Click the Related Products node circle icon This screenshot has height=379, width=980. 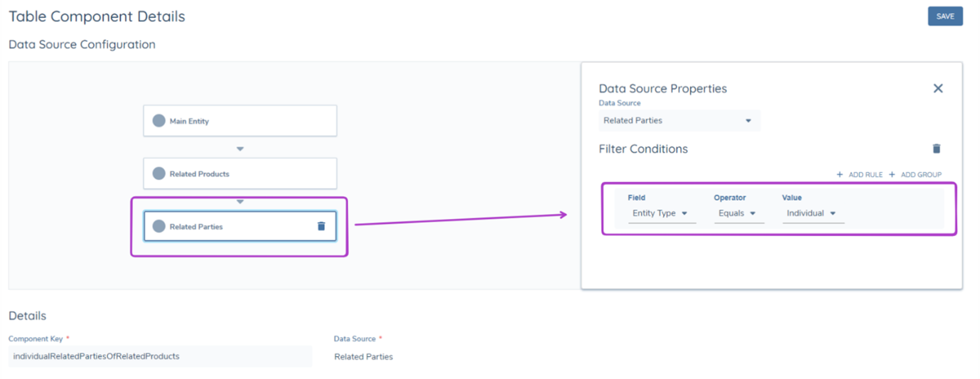pos(159,174)
